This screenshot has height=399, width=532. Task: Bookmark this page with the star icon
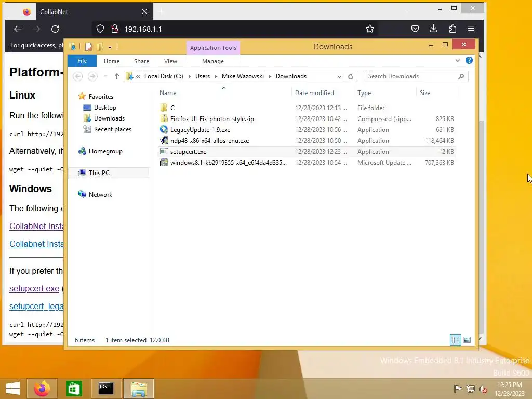click(370, 29)
